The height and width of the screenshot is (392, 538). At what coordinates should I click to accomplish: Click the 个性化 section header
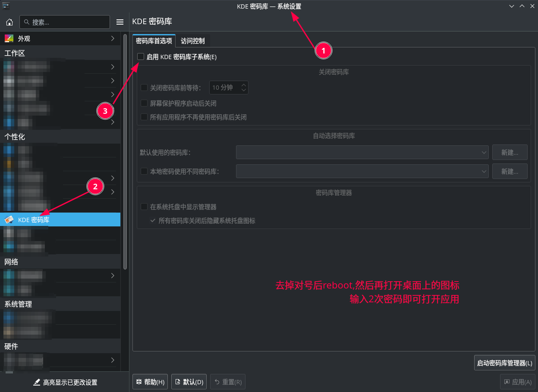coord(15,137)
